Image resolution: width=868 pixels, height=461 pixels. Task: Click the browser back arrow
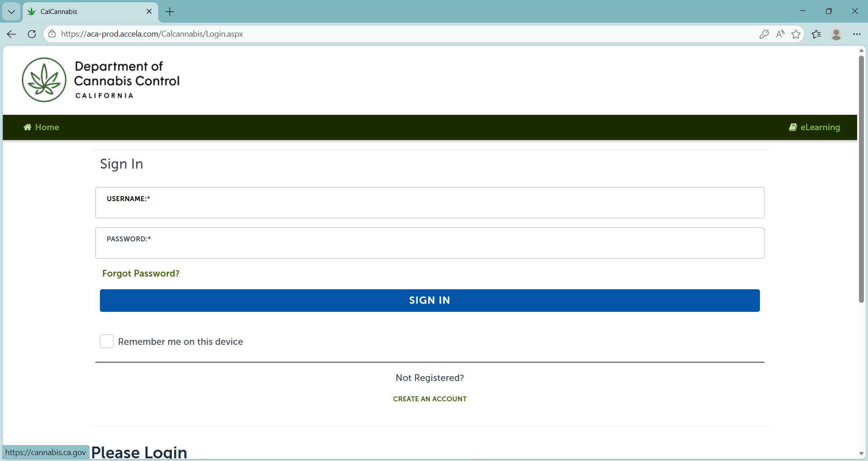tap(12, 34)
